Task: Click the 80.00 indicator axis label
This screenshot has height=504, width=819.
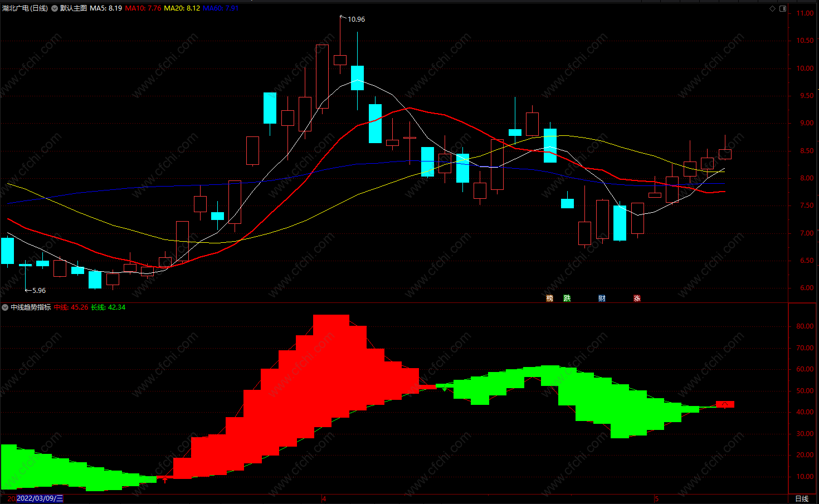Action: click(805, 326)
